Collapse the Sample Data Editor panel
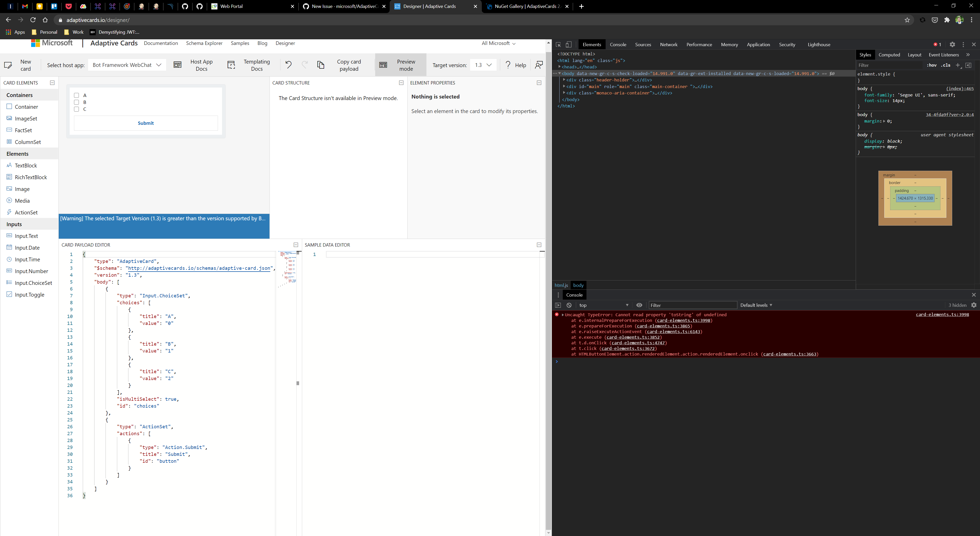980x536 pixels. point(539,245)
